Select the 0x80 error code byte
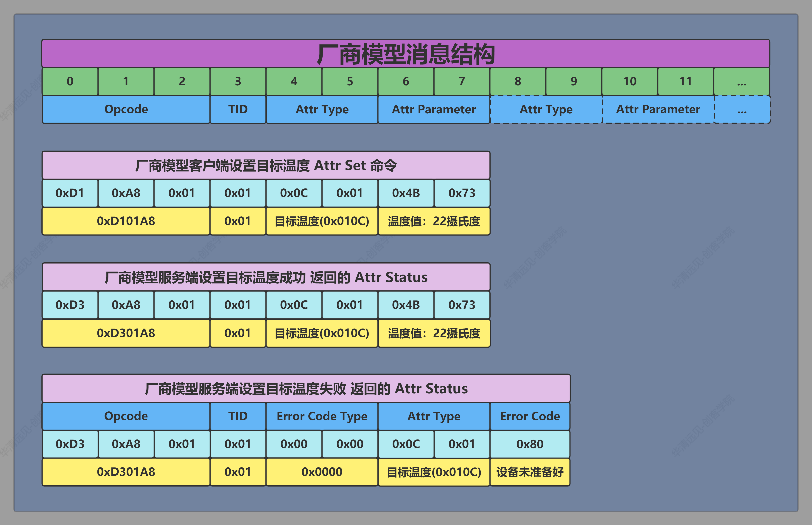This screenshot has width=812, height=525. coord(530,444)
